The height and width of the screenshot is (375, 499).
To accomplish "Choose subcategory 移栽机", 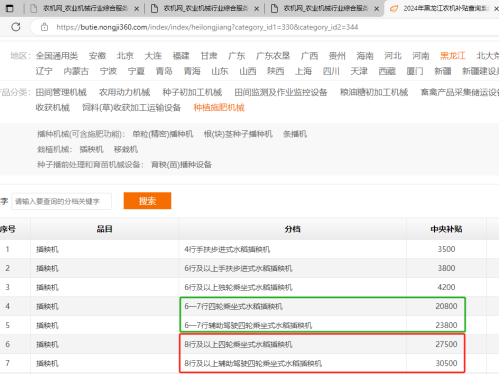I will coord(126,149).
